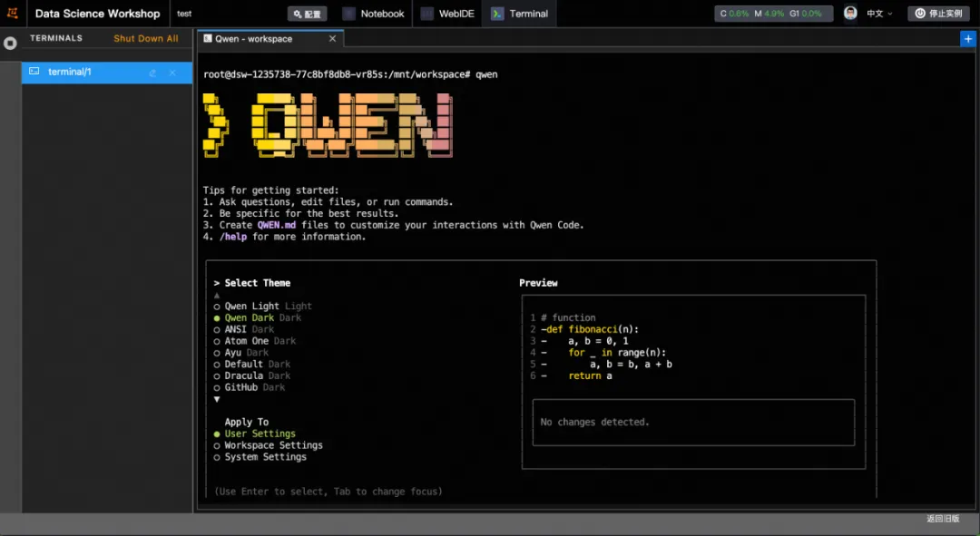Switch to the Notebook tab
The height and width of the screenshot is (536, 980).
(373, 14)
